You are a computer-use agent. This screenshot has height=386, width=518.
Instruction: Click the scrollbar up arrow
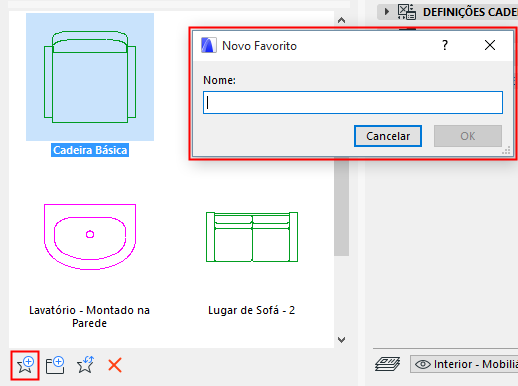tap(341, 20)
